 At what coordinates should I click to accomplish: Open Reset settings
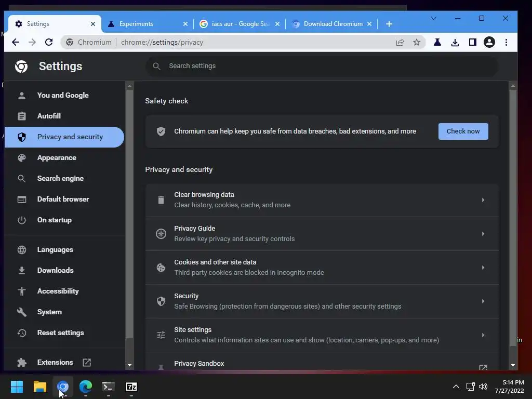(64, 333)
